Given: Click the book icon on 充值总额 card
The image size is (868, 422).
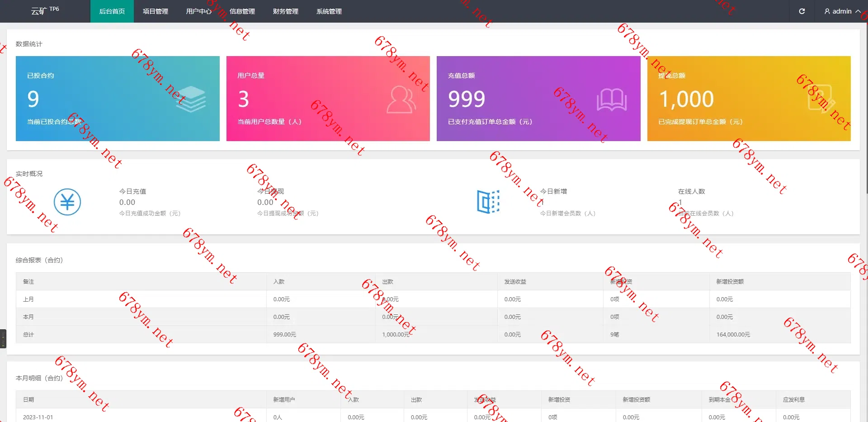Looking at the screenshot, I should pos(612,100).
